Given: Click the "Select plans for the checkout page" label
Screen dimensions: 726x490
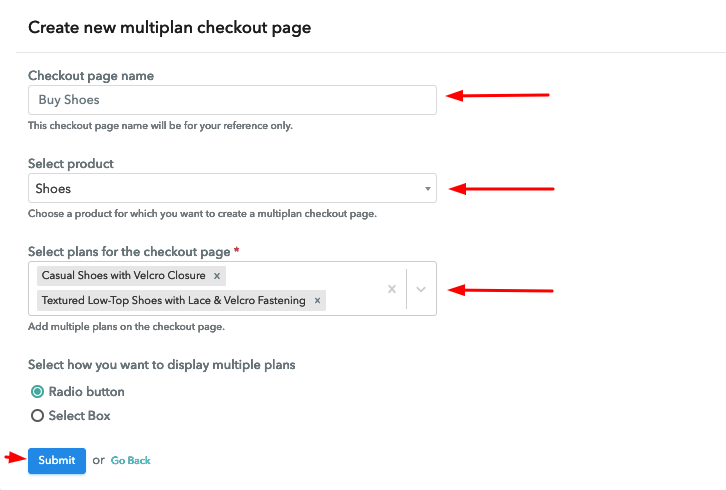Looking at the screenshot, I should (x=129, y=251).
